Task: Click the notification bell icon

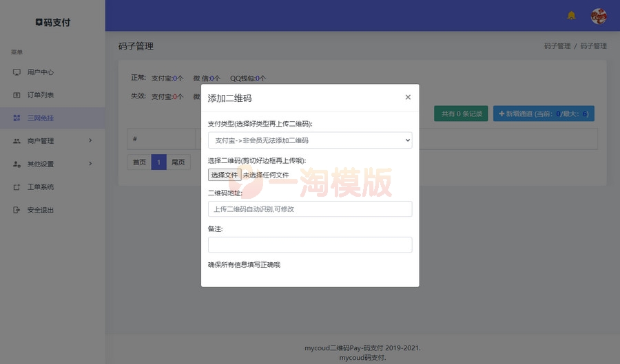Action: (x=571, y=15)
